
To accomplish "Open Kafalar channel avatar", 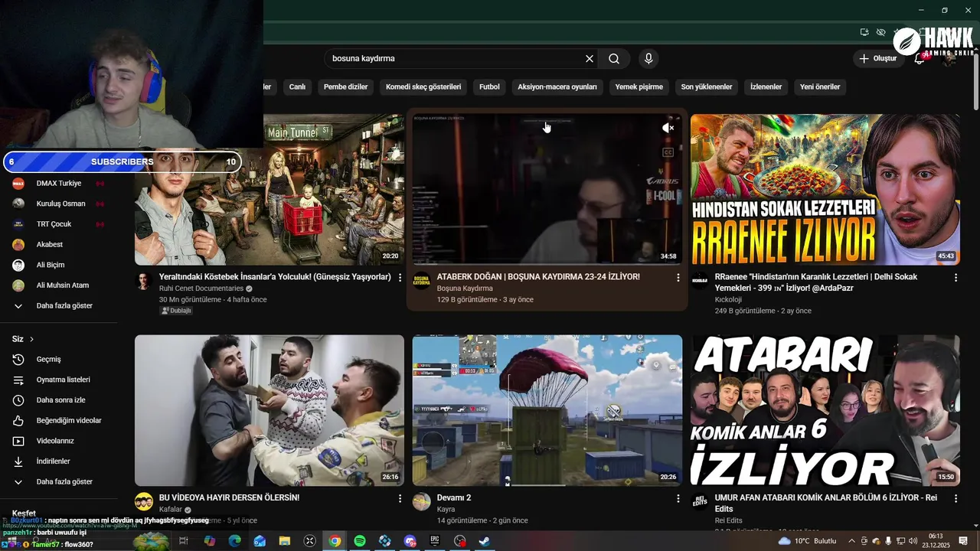I will (144, 502).
